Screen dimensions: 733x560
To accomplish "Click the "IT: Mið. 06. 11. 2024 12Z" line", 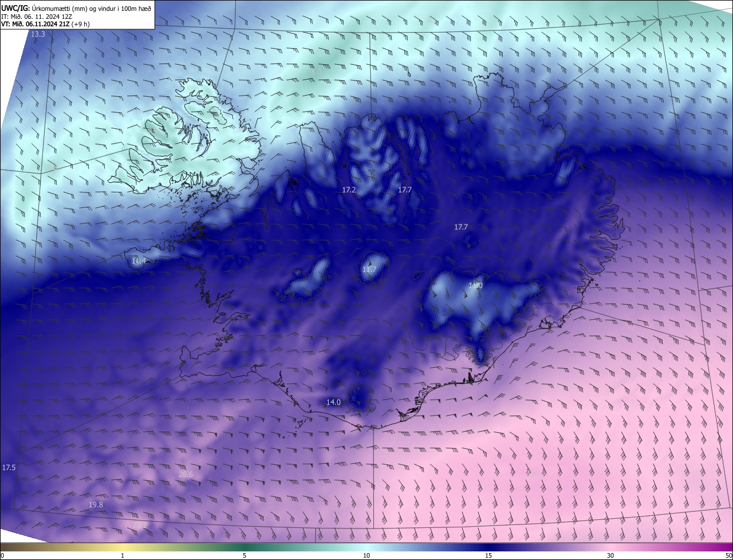I will point(36,16).
